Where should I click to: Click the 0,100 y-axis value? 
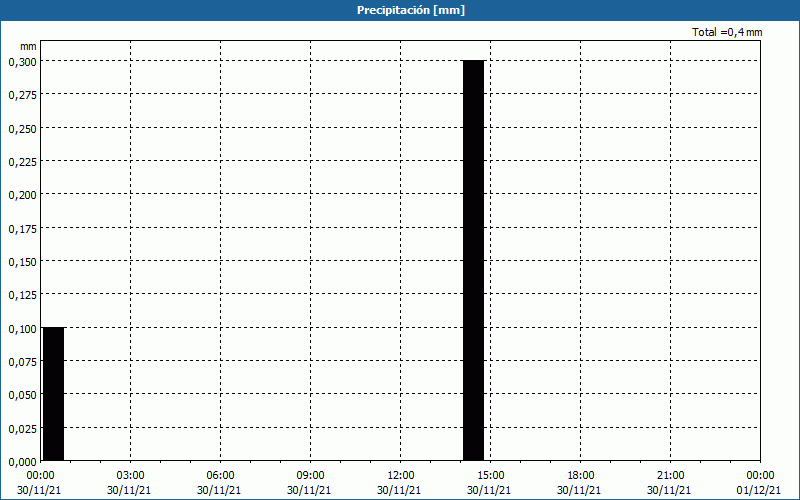click(x=22, y=329)
